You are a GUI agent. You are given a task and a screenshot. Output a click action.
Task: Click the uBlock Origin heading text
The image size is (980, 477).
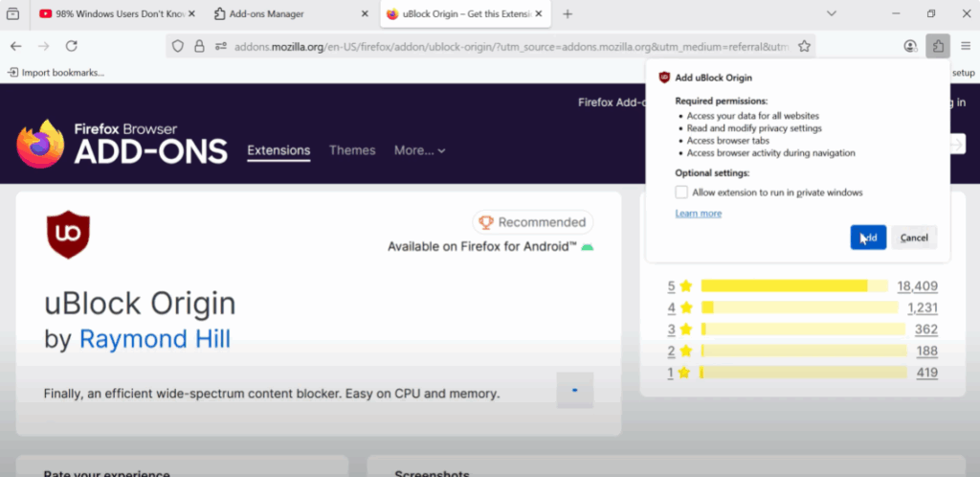point(140,304)
